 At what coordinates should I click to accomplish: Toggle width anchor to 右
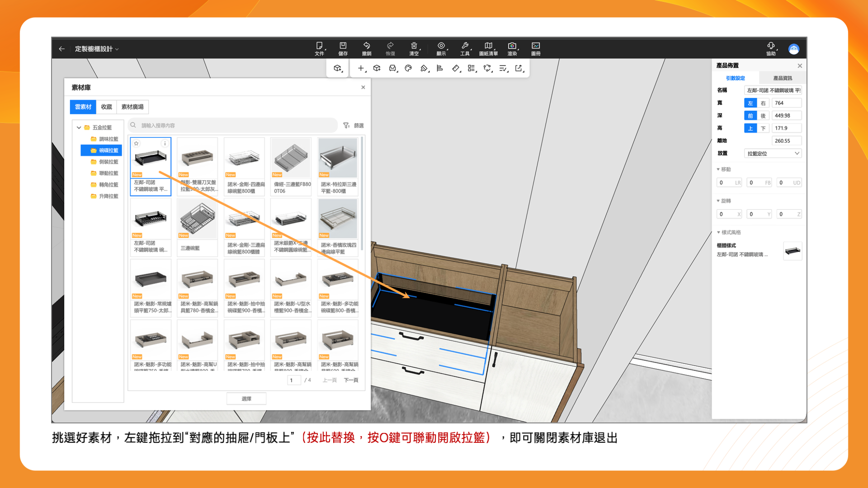(763, 103)
